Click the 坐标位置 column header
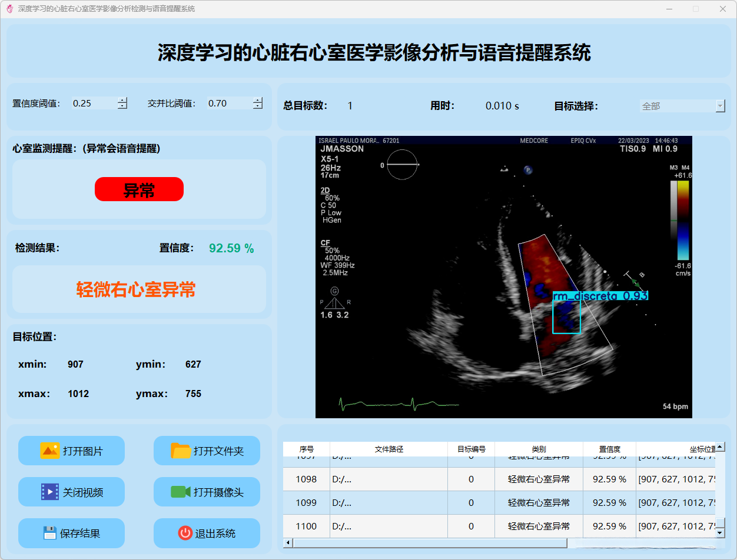This screenshot has width=737, height=560. point(676,449)
